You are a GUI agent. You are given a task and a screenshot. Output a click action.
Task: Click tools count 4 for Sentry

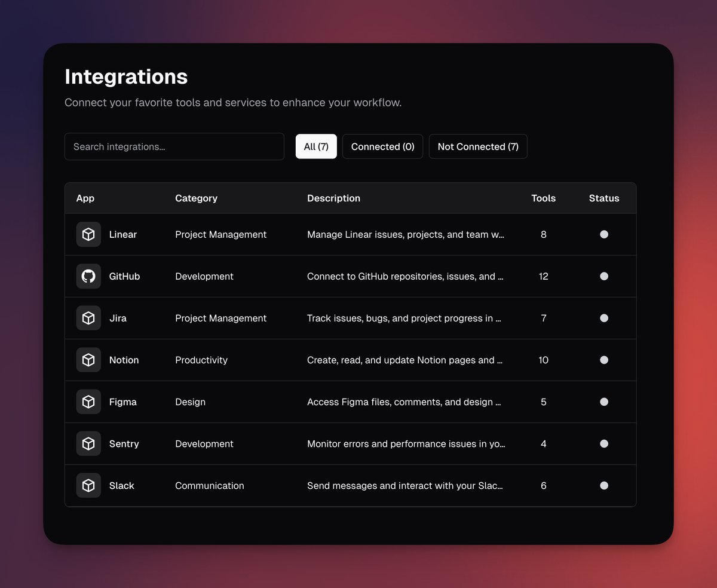click(544, 443)
